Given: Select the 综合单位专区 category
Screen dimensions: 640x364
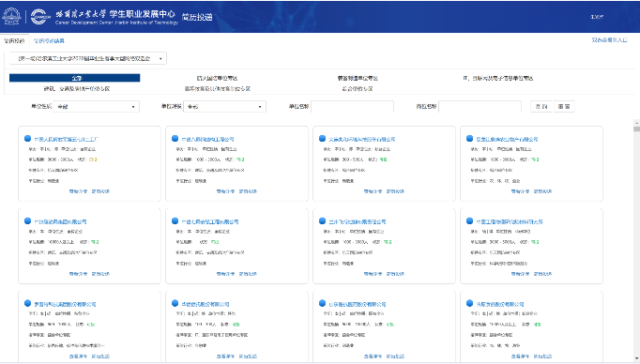Looking at the screenshot, I should tap(358, 88).
